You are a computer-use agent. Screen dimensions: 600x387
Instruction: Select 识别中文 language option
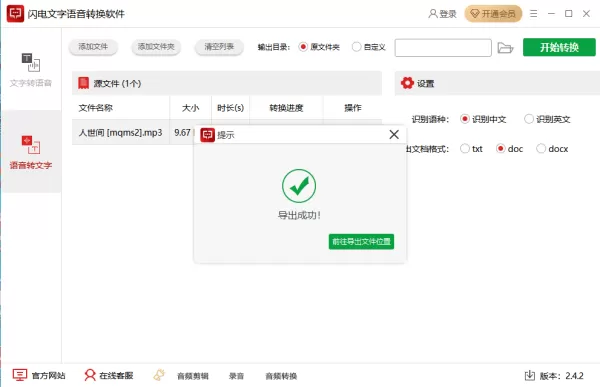[x=483, y=119]
